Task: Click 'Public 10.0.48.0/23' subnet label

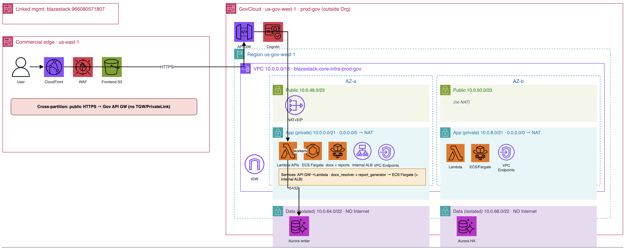Action: click(305, 90)
